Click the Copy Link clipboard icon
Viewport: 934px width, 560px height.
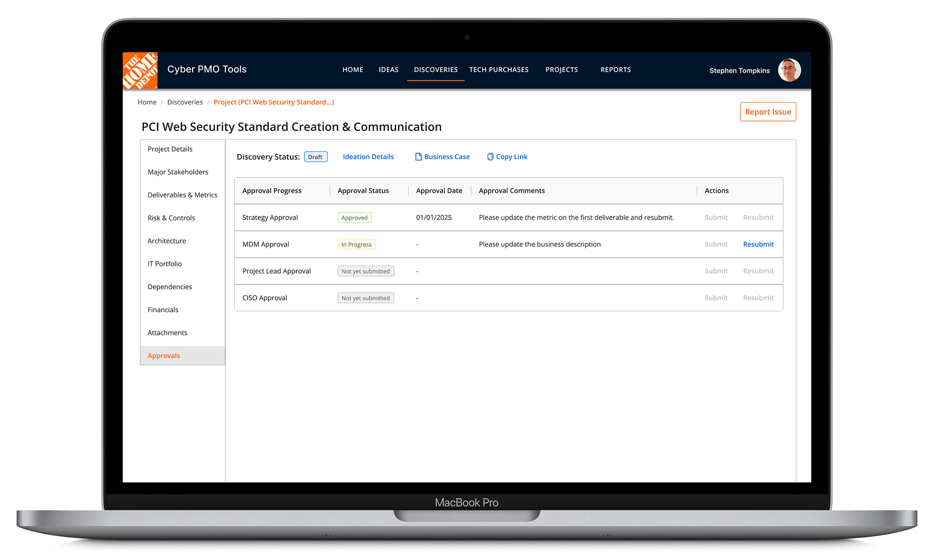click(x=490, y=157)
